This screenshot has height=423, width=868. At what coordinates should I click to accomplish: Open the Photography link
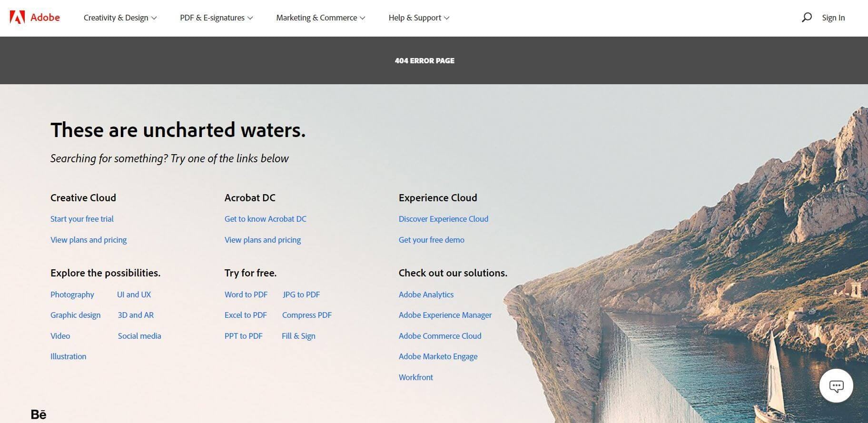(72, 295)
